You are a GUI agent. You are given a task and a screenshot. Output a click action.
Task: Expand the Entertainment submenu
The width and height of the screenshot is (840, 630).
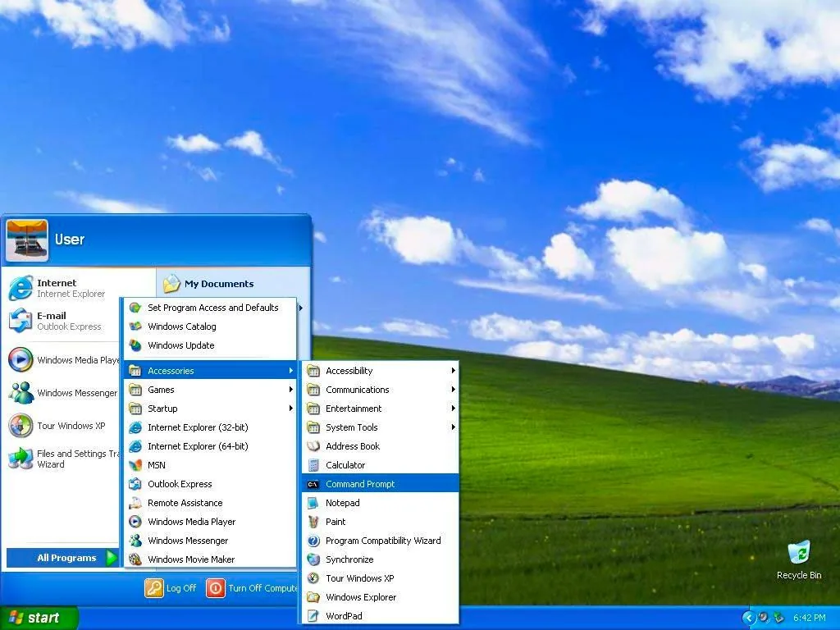(x=354, y=408)
